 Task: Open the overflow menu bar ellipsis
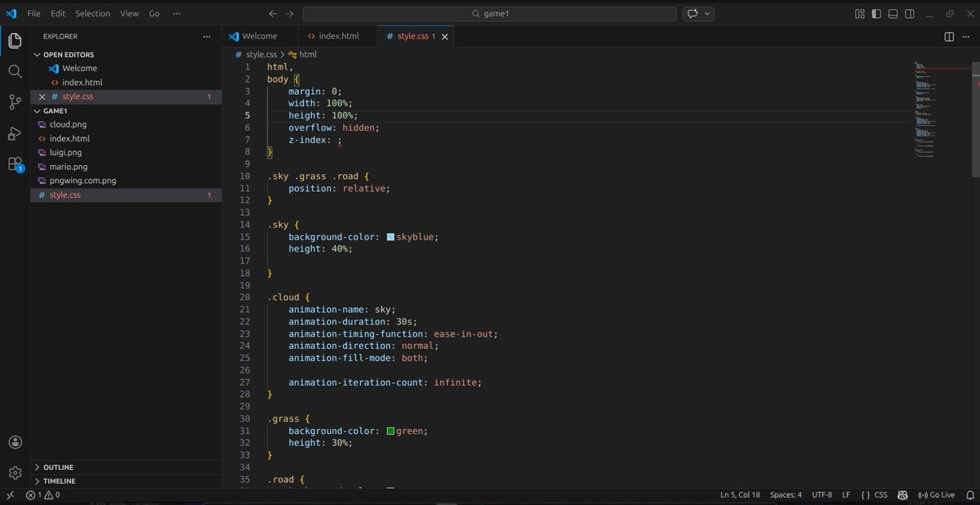(176, 14)
